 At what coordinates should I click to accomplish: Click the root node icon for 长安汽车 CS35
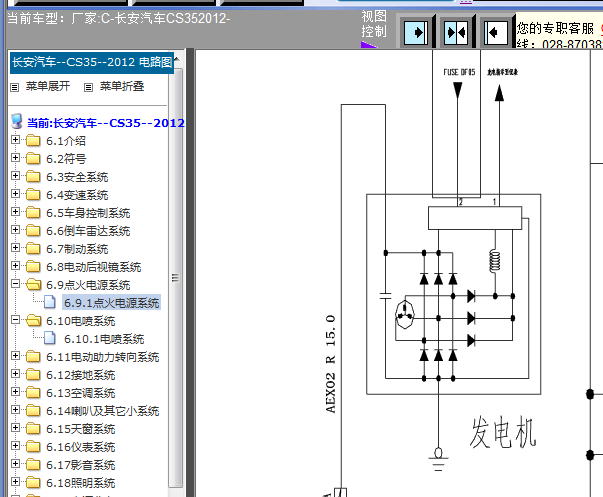16,122
